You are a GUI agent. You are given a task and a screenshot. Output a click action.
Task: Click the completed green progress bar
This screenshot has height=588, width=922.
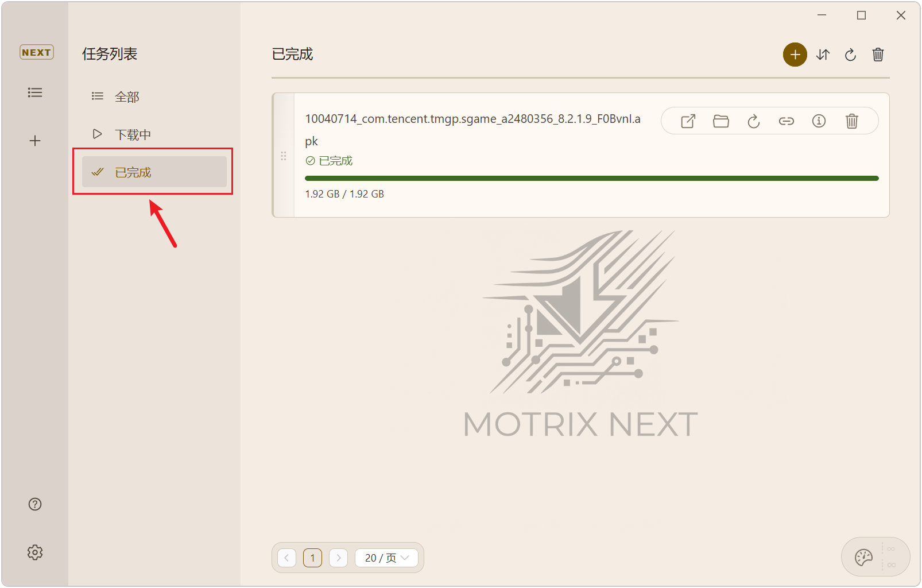click(x=592, y=179)
